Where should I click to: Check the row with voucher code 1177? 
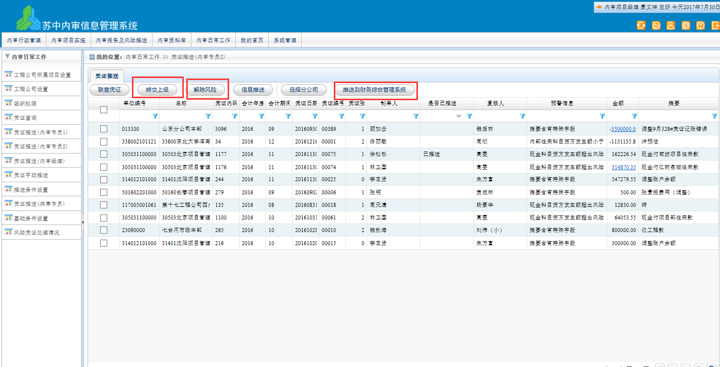pos(104,154)
